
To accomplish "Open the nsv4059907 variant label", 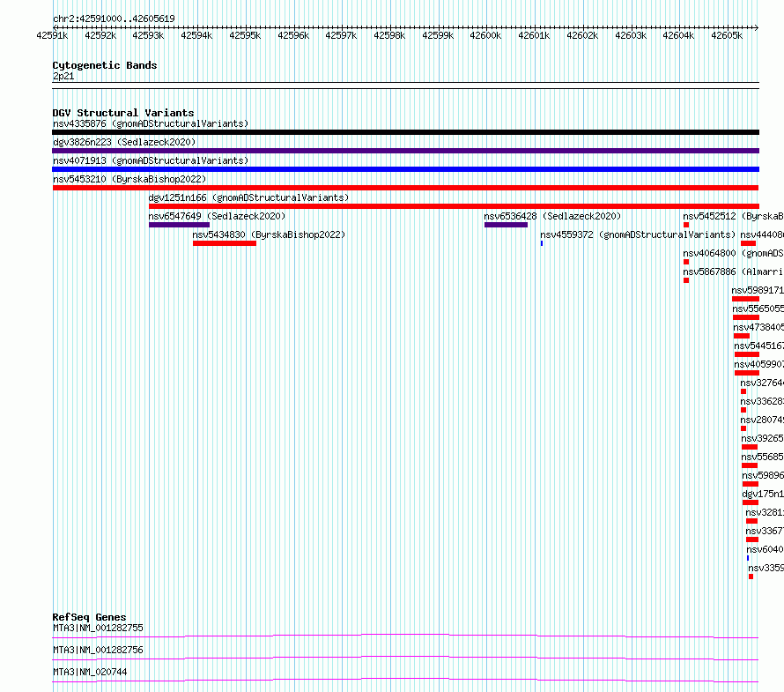I will 758,364.
